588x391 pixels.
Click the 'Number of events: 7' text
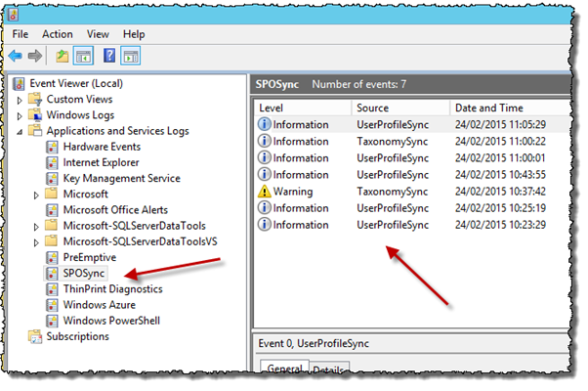pyautogui.click(x=358, y=84)
